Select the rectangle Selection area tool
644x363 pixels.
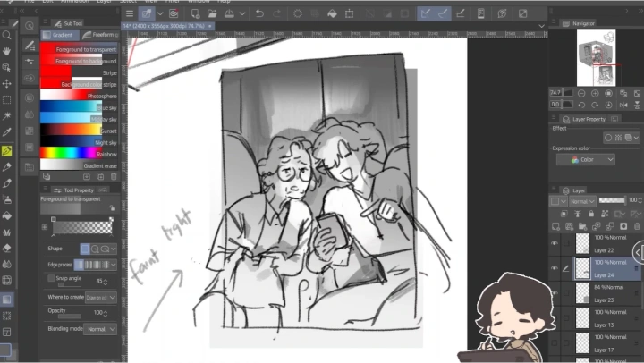coord(6,100)
